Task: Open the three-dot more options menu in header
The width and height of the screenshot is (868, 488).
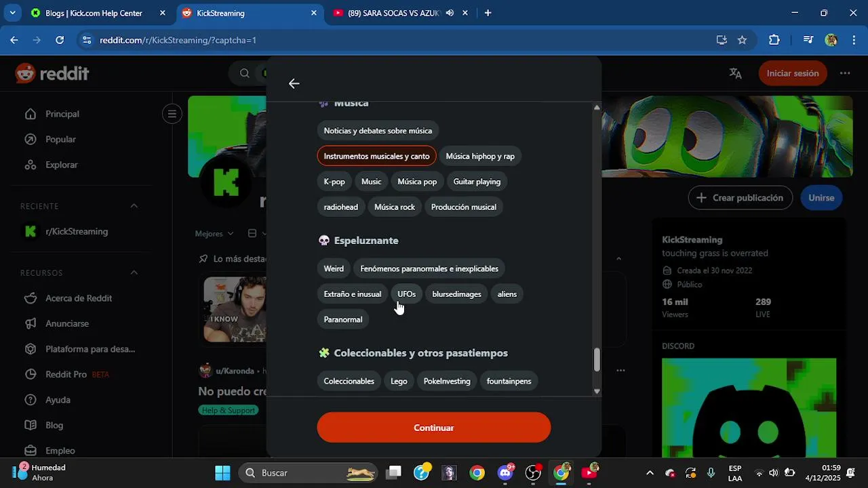Action: 845,73
